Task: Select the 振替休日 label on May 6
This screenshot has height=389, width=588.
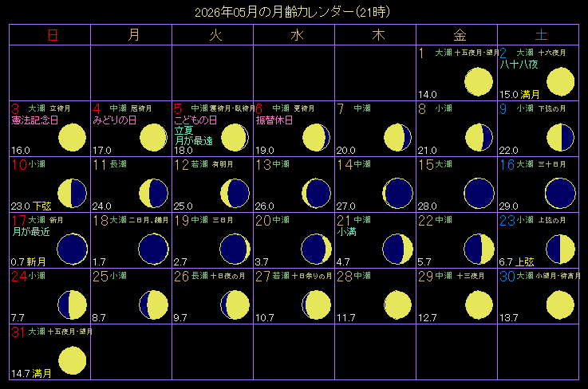Action: click(274, 120)
